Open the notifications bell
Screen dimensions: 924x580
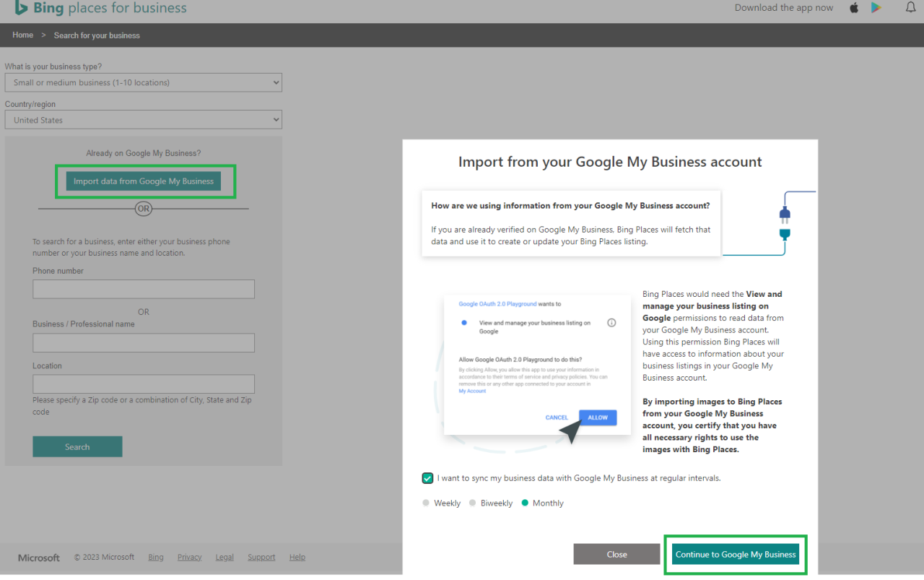pos(910,8)
